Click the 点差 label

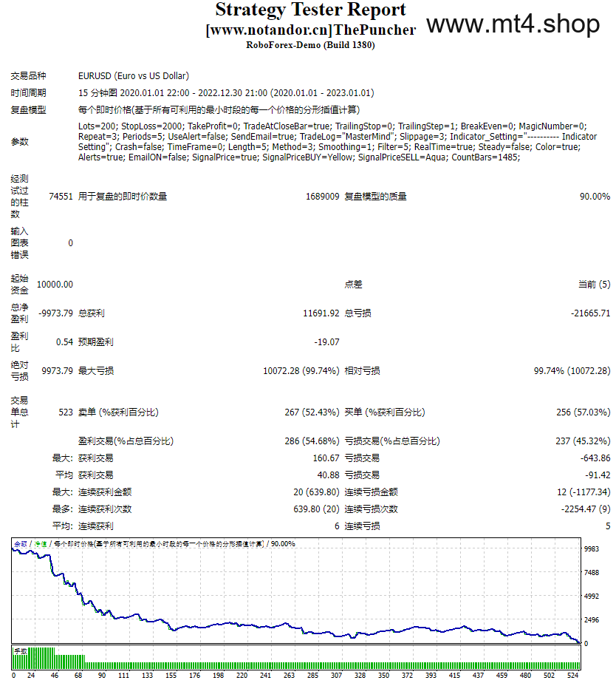(x=354, y=285)
